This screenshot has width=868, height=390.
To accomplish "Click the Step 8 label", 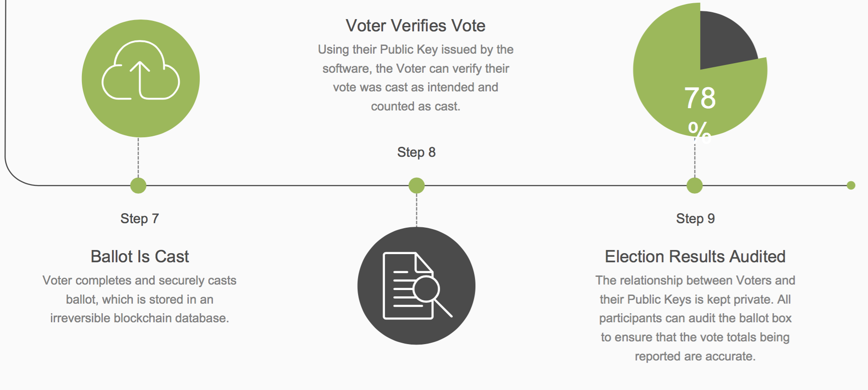I will tap(416, 152).
